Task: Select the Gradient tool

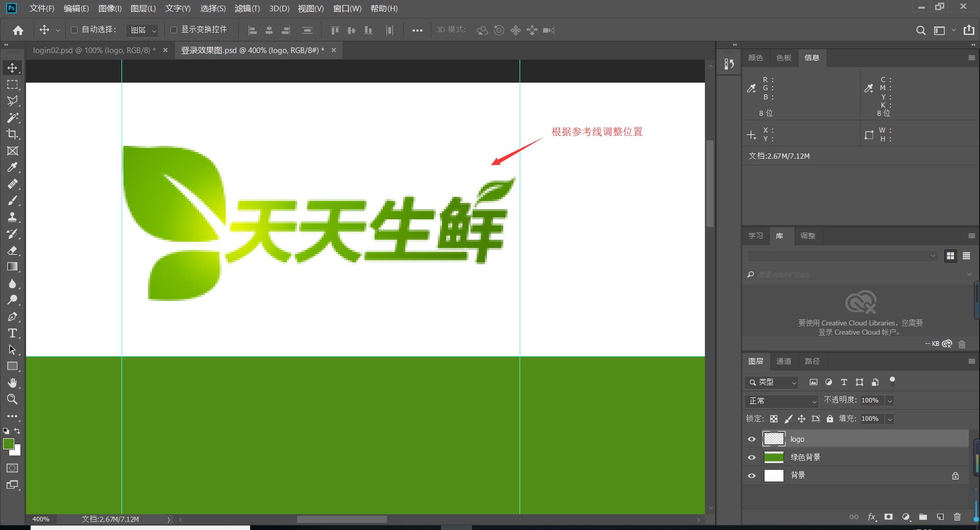Action: pyautogui.click(x=12, y=267)
